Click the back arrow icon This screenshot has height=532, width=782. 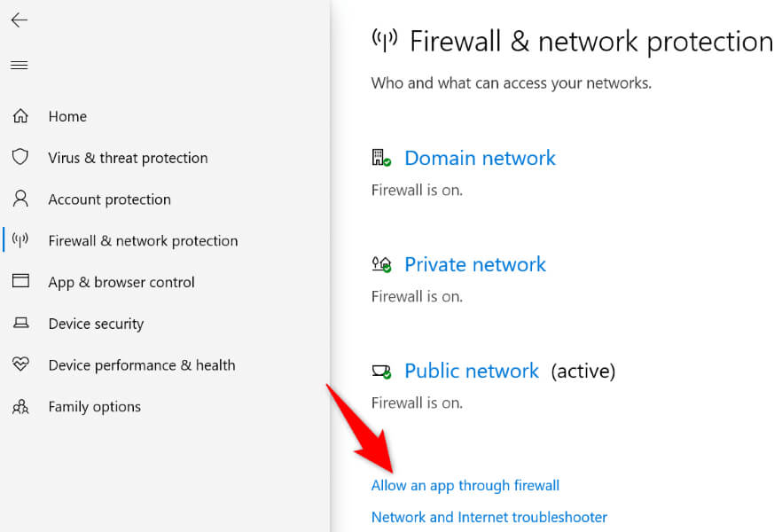pyautogui.click(x=19, y=20)
